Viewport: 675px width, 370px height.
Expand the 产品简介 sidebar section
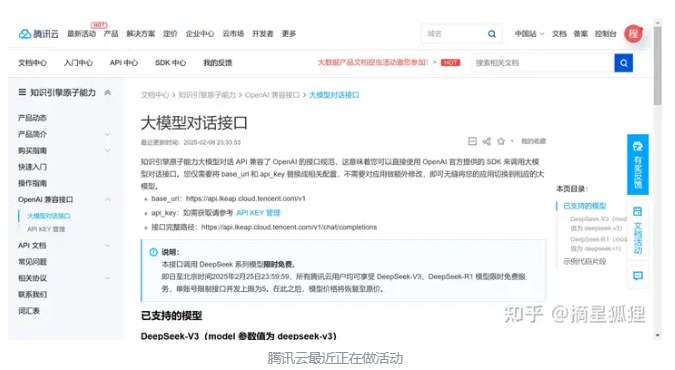click(108, 134)
